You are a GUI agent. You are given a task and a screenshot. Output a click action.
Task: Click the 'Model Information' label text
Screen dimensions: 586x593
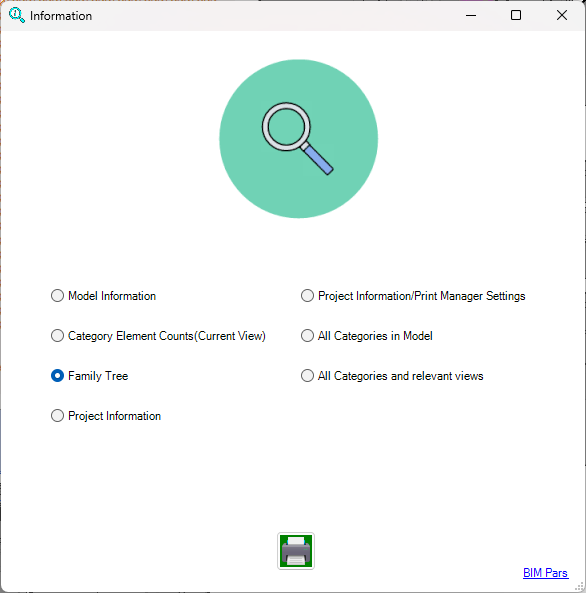coord(112,296)
